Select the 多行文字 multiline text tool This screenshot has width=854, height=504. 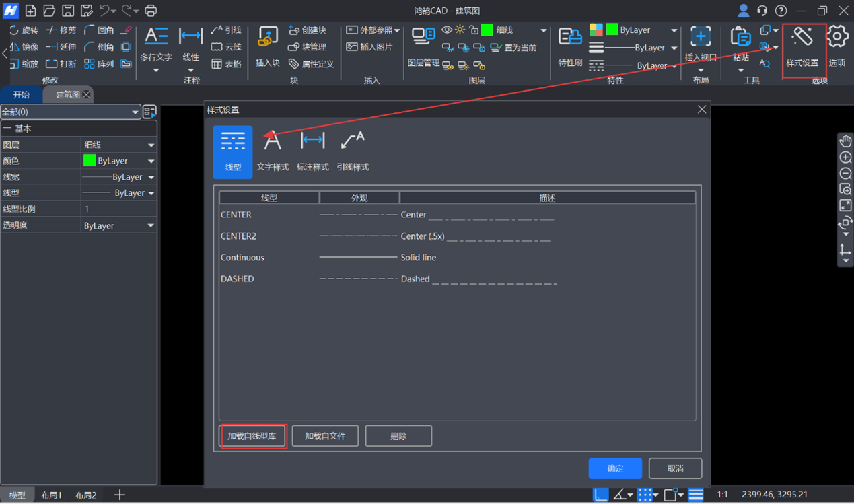(156, 44)
